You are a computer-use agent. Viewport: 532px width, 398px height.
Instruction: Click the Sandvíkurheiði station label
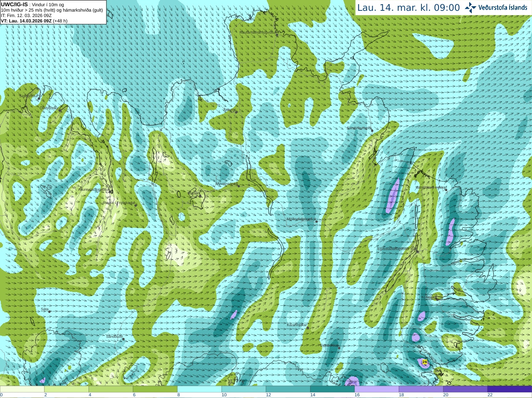[359, 128]
